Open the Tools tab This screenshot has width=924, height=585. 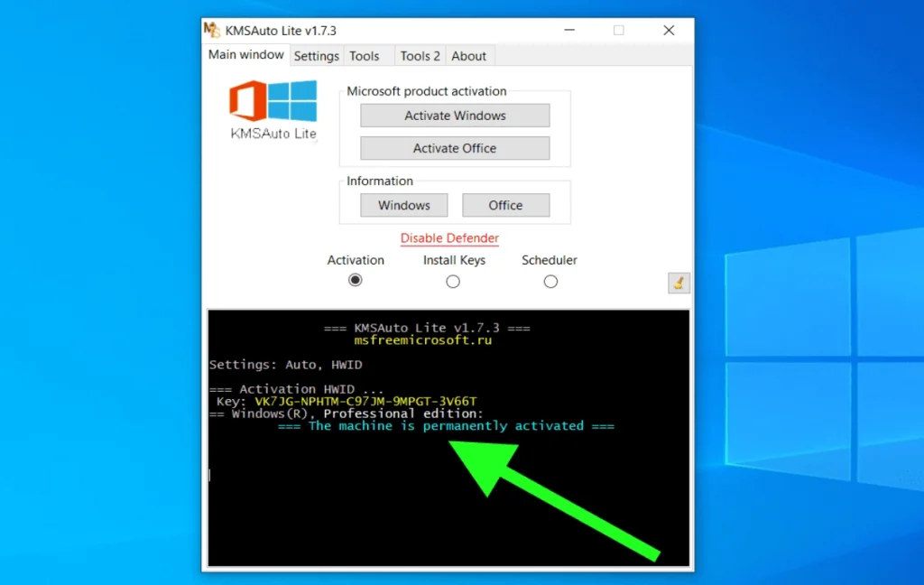tap(365, 55)
